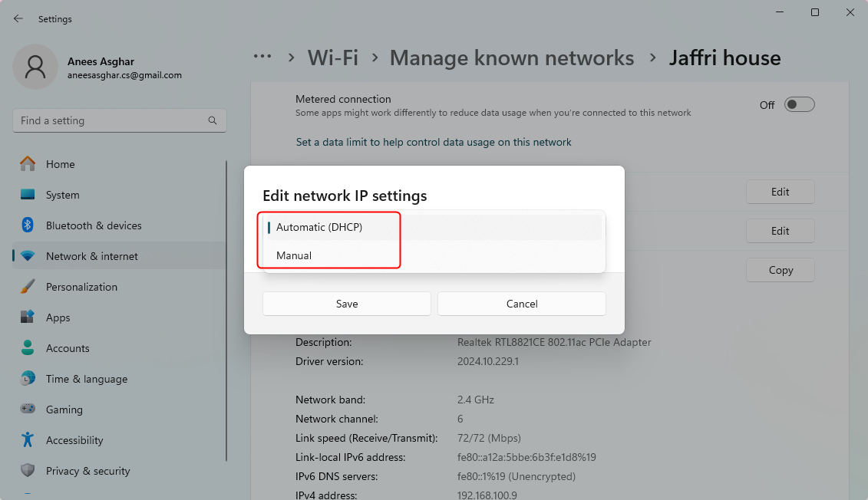Click Save in the IP settings dialog
The height and width of the screenshot is (500, 868).
(x=346, y=303)
